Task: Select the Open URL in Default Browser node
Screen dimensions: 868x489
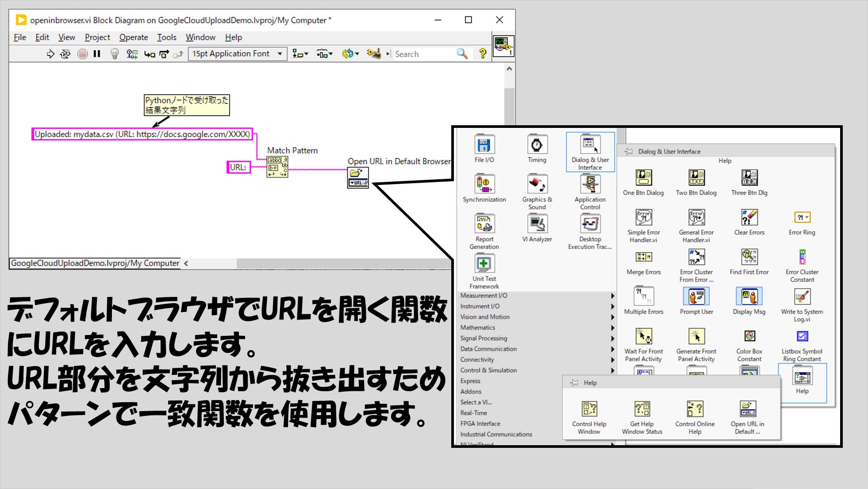Action: point(358,178)
